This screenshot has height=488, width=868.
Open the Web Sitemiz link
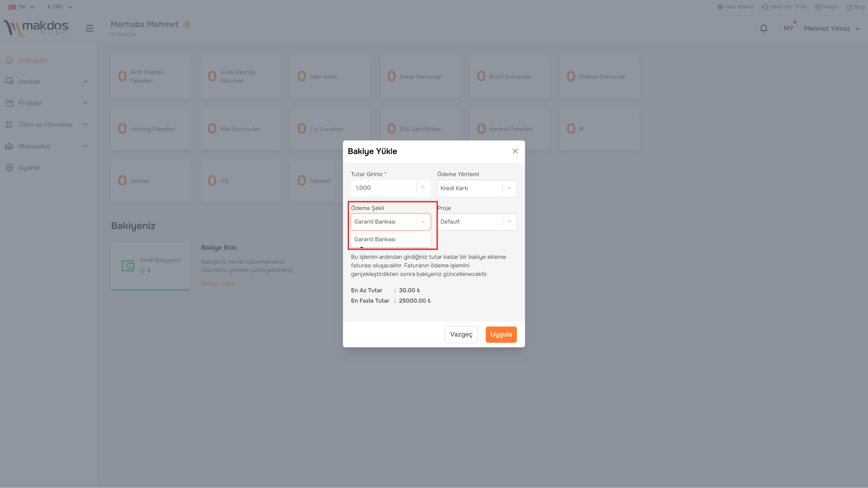736,7
